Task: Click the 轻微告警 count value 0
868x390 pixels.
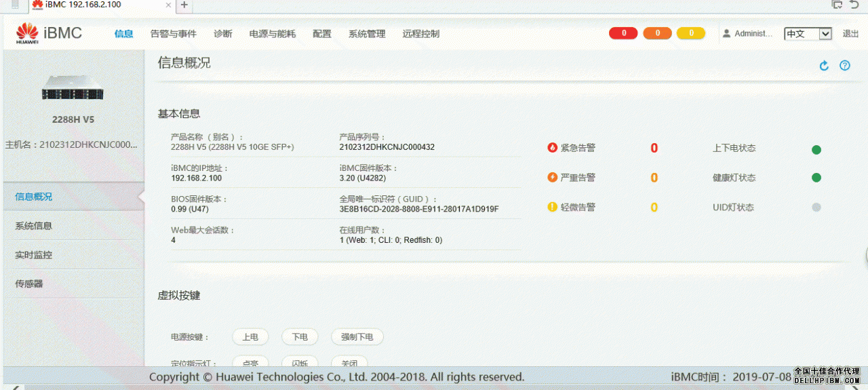Action: (x=654, y=208)
